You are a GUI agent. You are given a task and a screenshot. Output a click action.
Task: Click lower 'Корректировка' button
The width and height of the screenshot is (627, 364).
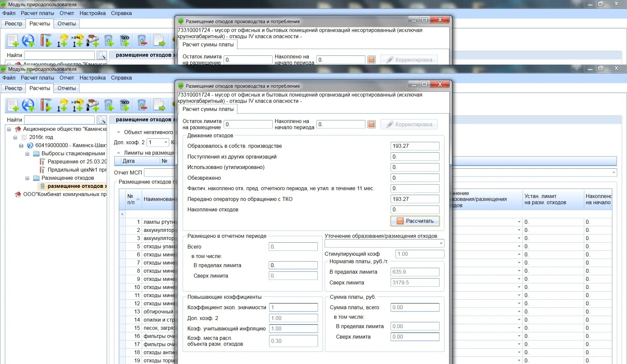(409, 124)
